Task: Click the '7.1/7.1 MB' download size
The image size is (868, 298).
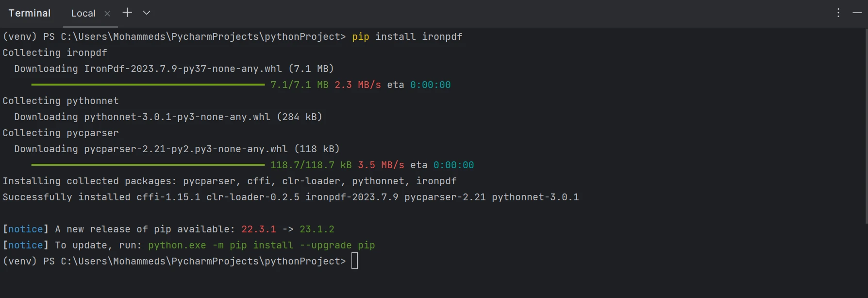Action: coord(300,85)
